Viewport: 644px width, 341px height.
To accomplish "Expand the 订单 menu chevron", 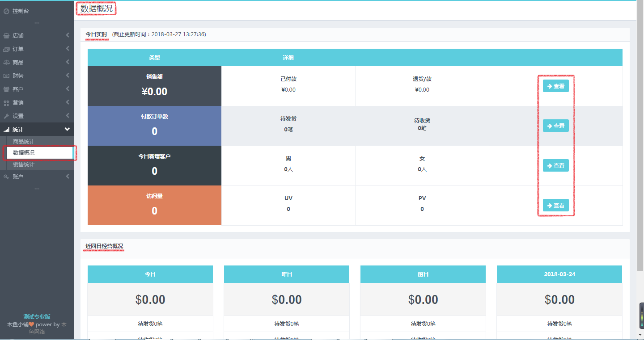I will (x=68, y=49).
